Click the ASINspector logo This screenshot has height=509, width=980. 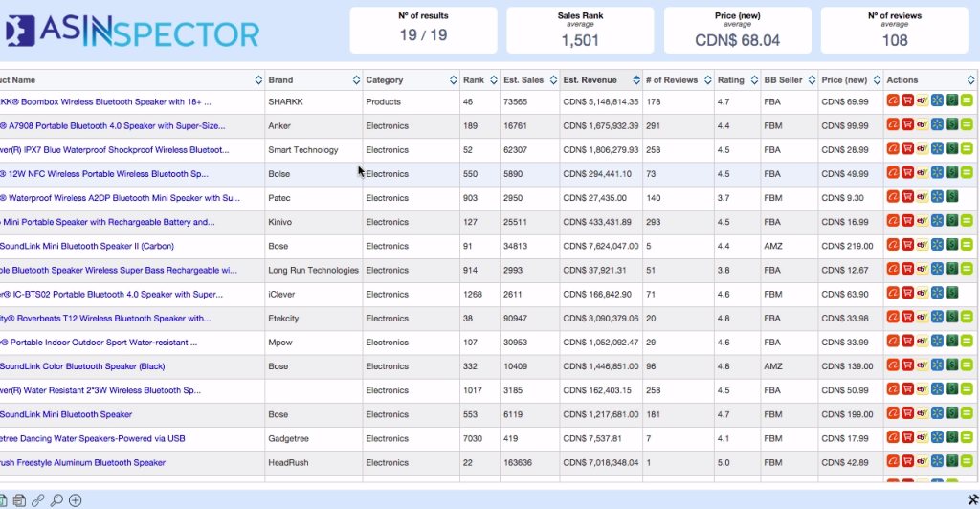(132, 32)
